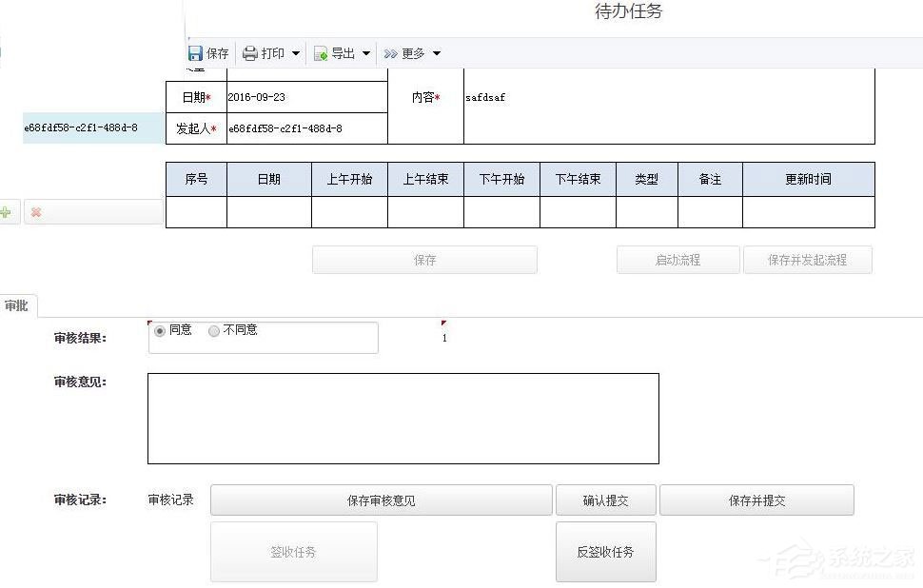The height and width of the screenshot is (588, 923).
Task: Click the 类型 column header
Action: click(x=647, y=179)
